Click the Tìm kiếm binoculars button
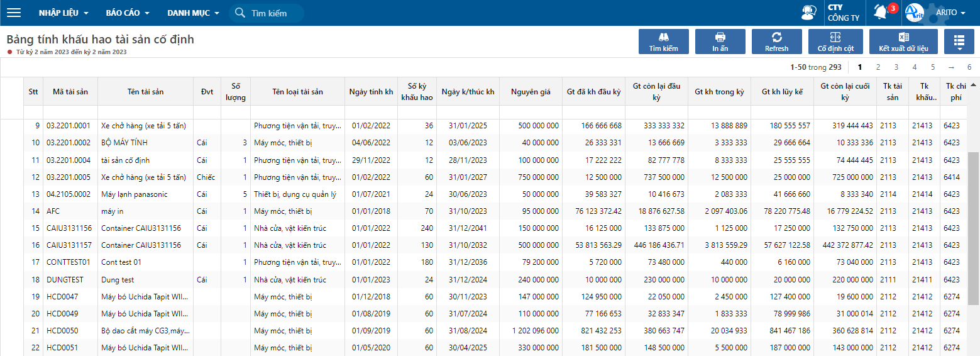 click(663, 42)
